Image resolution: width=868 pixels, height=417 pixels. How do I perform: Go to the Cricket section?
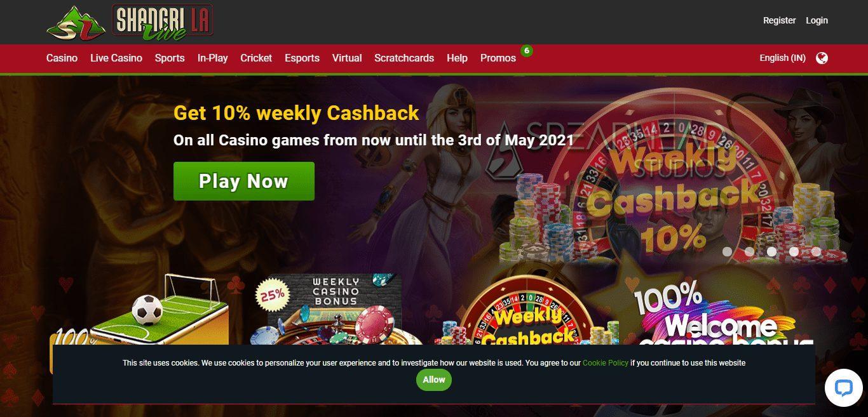(256, 58)
